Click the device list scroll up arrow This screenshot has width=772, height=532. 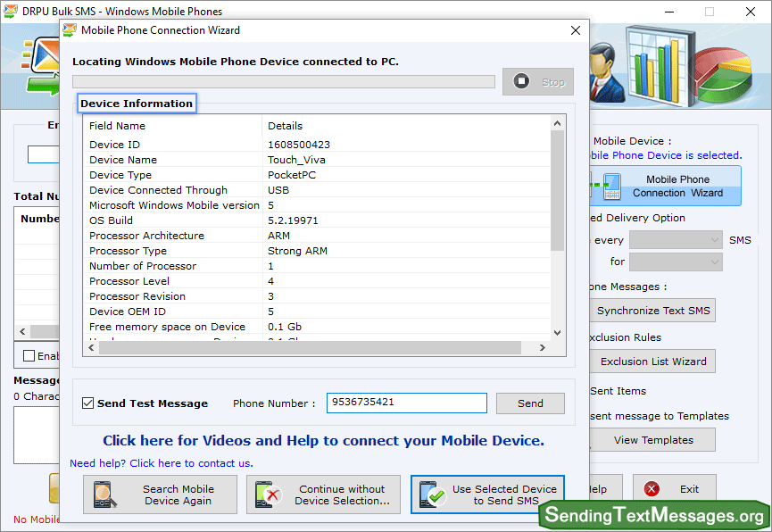[557, 123]
